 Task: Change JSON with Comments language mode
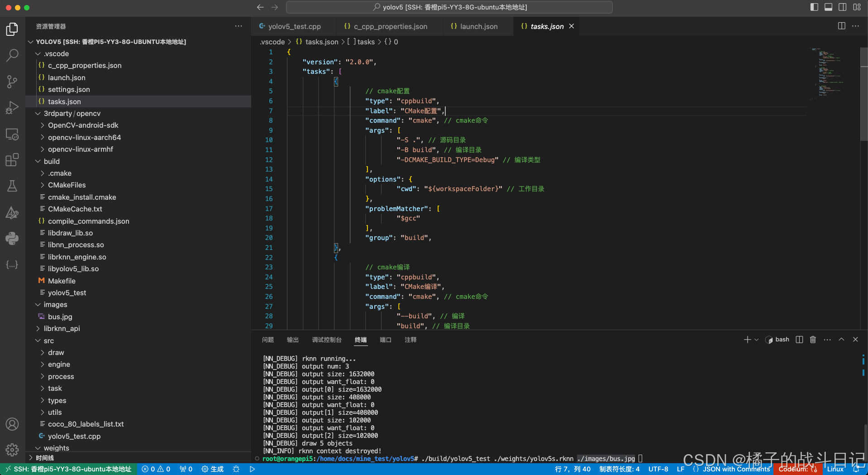point(736,469)
